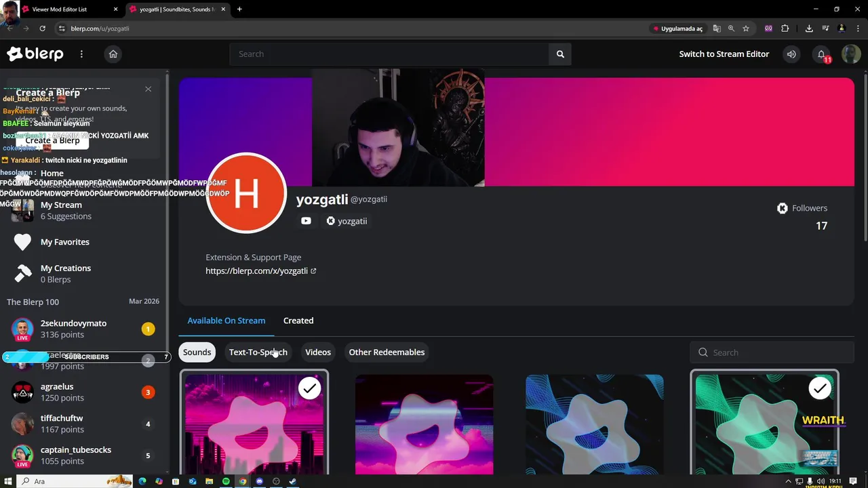
Task: Click agraelus avatar picture
Action: pos(22,392)
